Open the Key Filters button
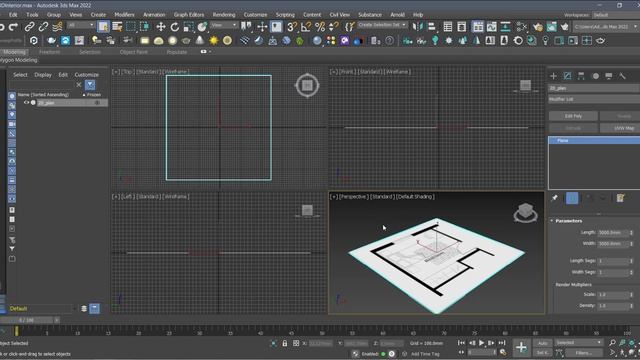Screen dimensions: 640x360 click(584, 353)
